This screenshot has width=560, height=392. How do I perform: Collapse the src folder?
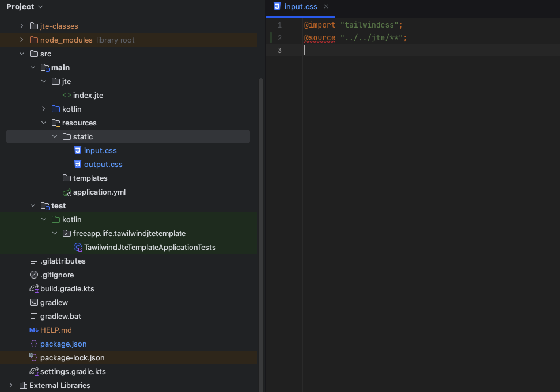tap(22, 54)
